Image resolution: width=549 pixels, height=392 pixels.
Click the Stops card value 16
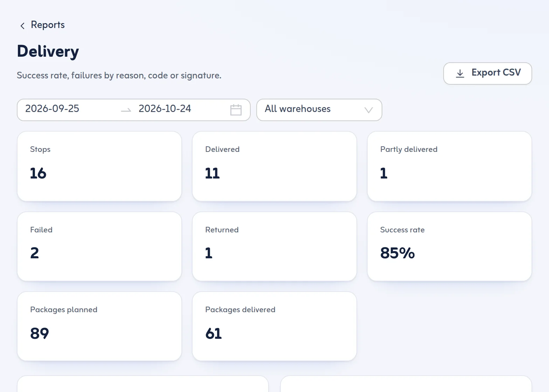point(38,173)
